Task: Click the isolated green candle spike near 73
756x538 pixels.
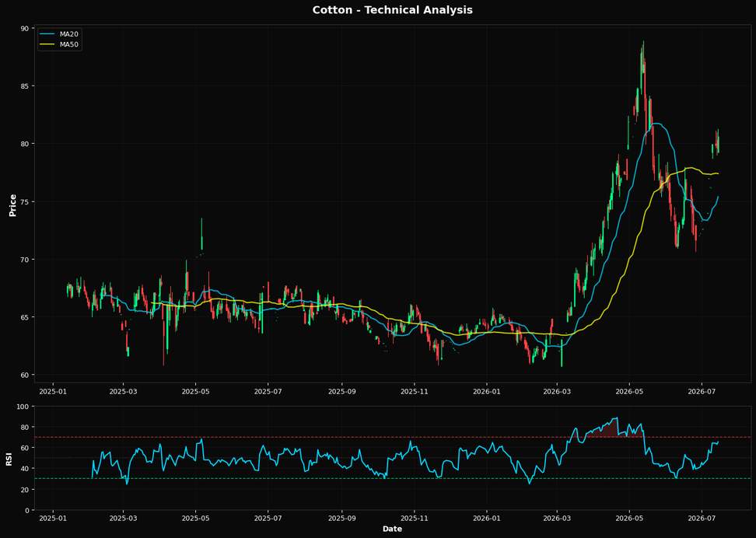Action: point(202,234)
